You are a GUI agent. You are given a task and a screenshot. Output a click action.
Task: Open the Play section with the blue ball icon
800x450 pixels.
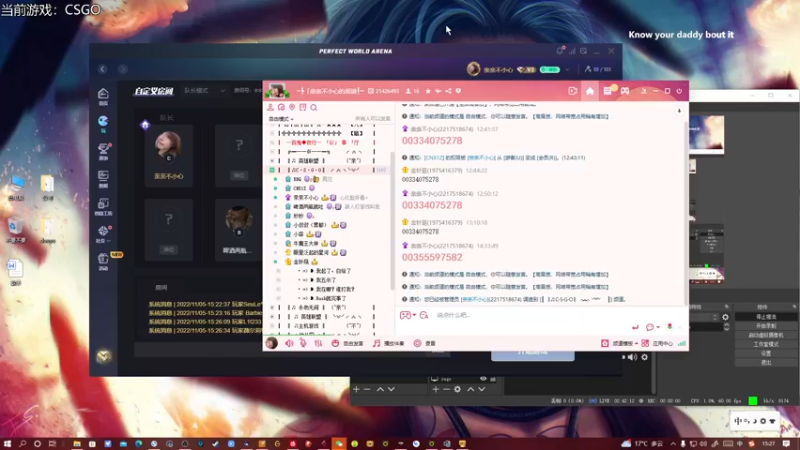tap(103, 123)
